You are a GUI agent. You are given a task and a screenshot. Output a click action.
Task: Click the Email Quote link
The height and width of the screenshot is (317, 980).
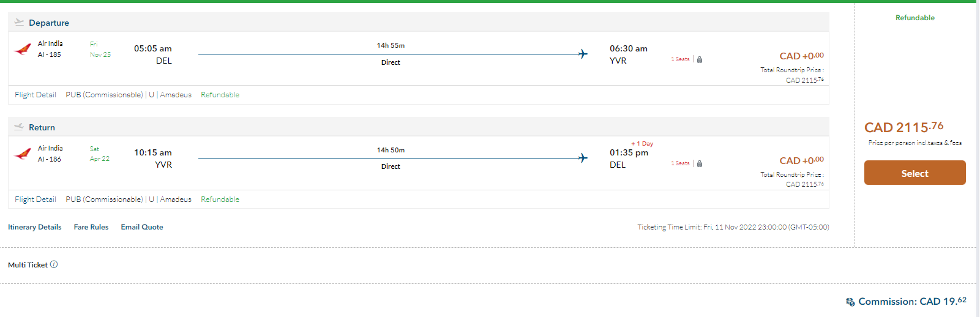tap(142, 227)
